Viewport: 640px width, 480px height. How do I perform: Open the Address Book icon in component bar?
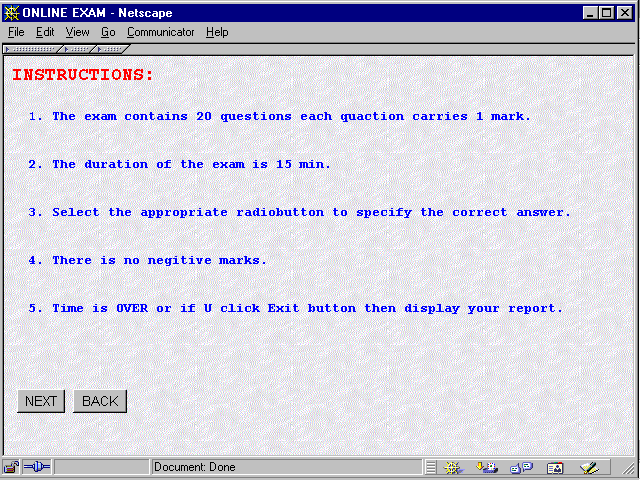555,468
